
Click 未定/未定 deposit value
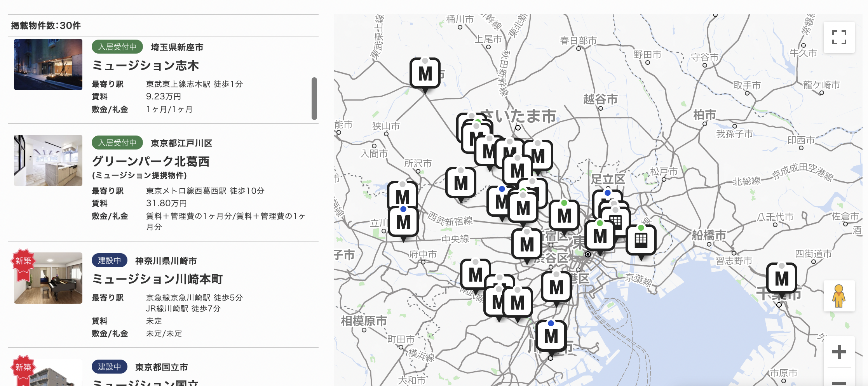[164, 333]
